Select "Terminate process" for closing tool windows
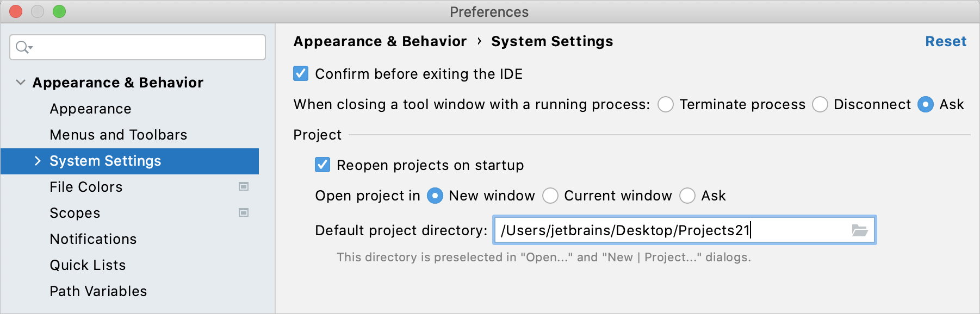Screen dimensions: 980x314 666,104
